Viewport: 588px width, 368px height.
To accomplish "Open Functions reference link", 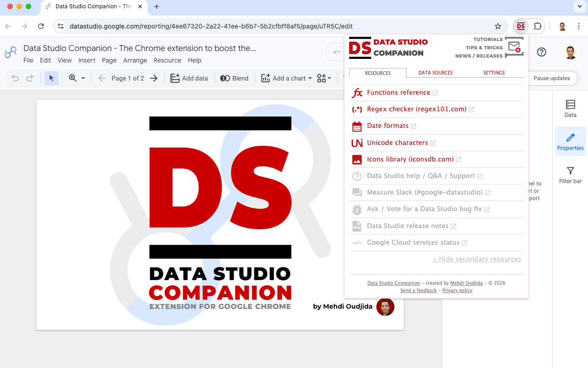I will click(x=398, y=92).
